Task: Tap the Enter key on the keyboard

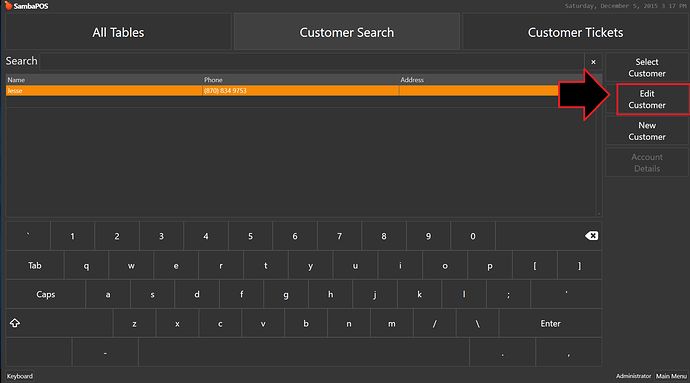Action: click(551, 324)
